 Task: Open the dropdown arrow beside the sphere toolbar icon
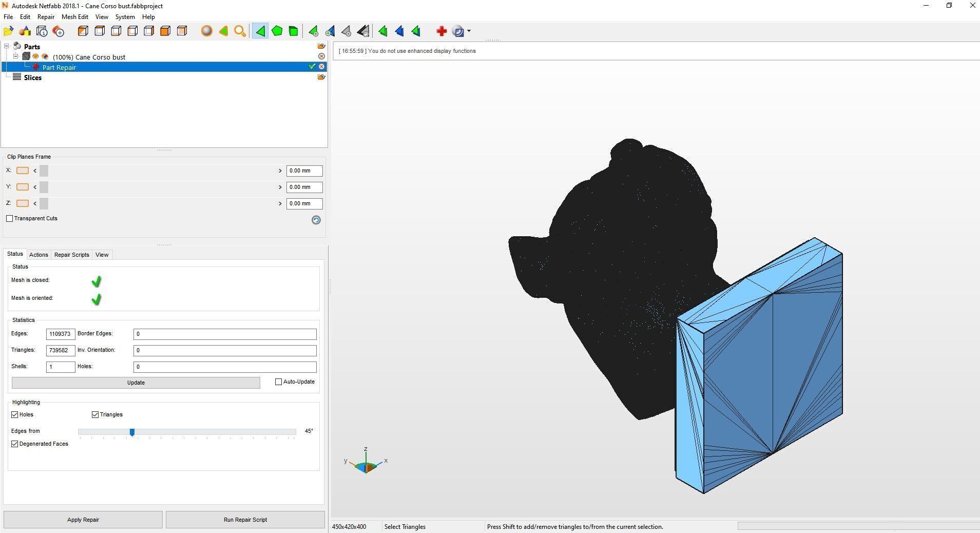coord(469,31)
